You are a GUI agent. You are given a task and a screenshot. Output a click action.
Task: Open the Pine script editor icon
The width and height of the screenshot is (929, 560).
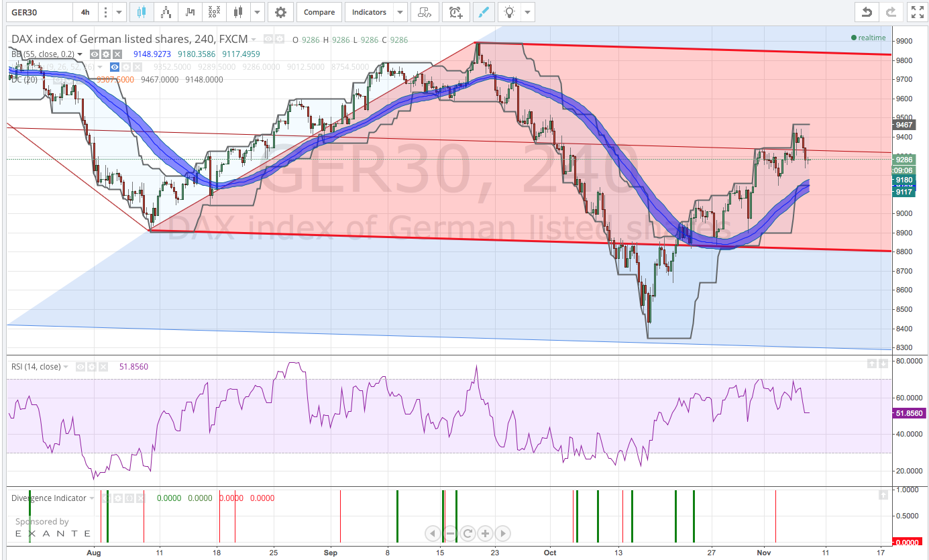[x=425, y=12]
